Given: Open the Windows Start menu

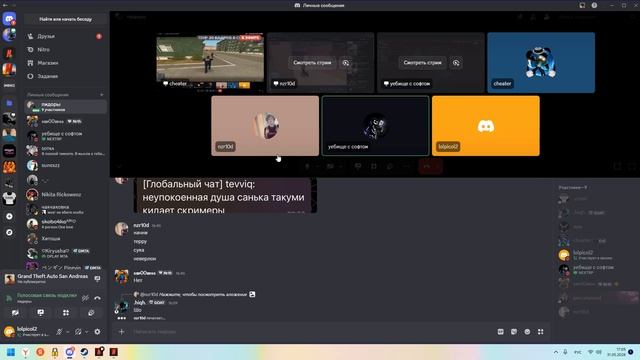Looking at the screenshot, I should 11,352.
